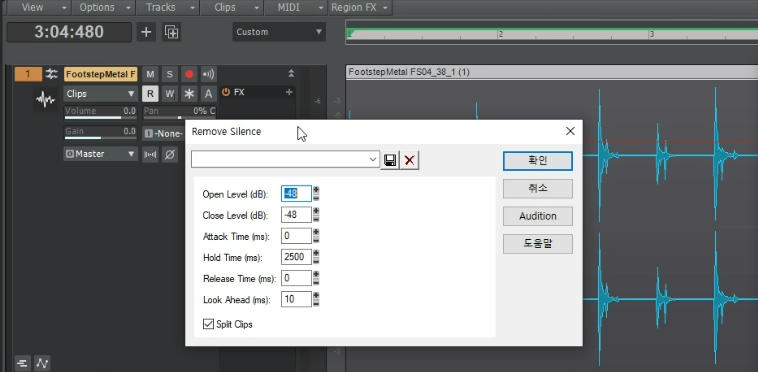Close the Remove Silence dialog
The width and height of the screenshot is (758, 372).
point(570,131)
